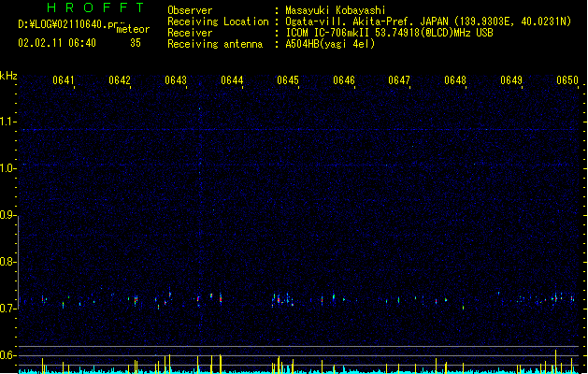This screenshot has width=588, height=374.
Task: Click the tallest yellow intensity spike near 0650
Action: (x=556, y=361)
